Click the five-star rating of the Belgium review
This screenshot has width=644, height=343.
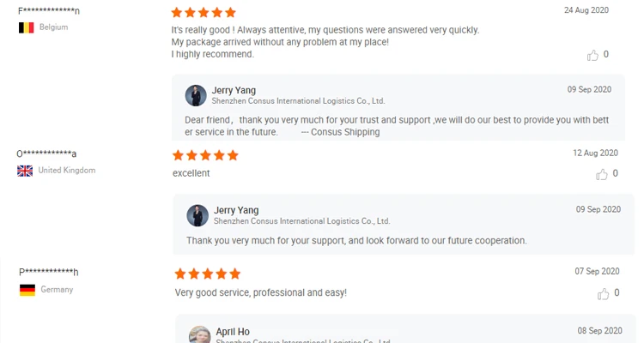tap(204, 13)
